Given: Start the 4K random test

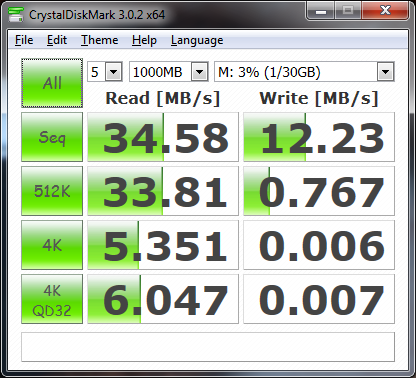Looking at the screenshot, I should (x=52, y=245).
